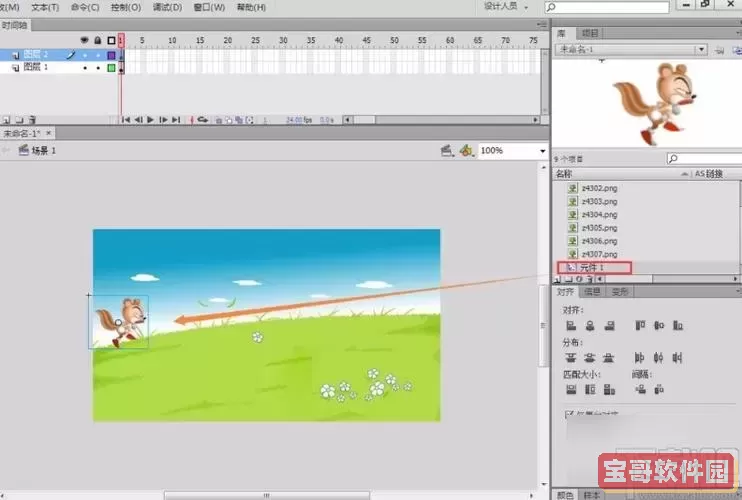Click the 名称 column sort arrow
742x500 pixels.
click(684, 174)
